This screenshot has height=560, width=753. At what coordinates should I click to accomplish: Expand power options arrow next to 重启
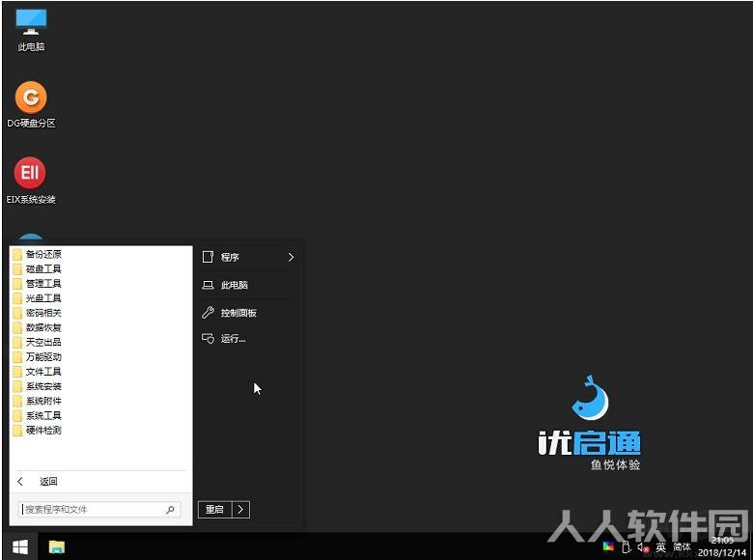click(240, 510)
